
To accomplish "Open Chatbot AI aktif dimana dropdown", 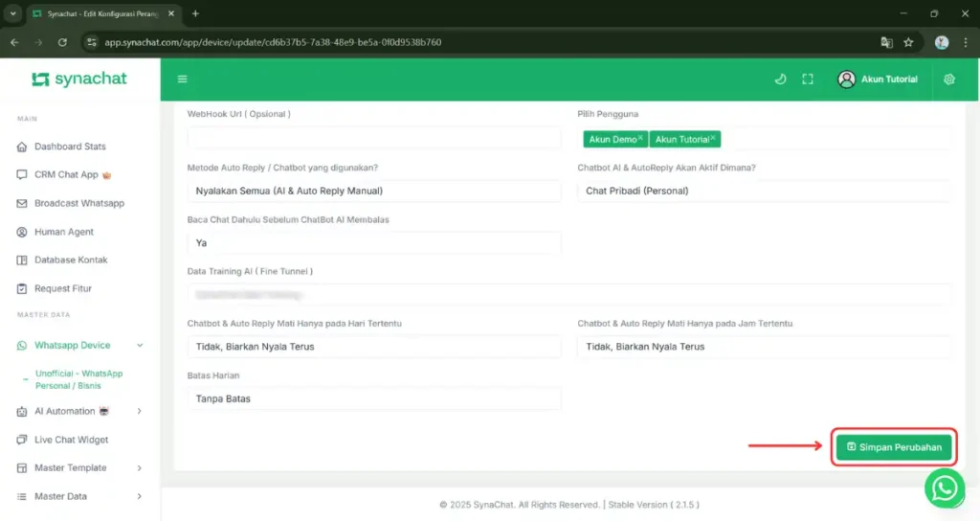I will click(x=764, y=191).
